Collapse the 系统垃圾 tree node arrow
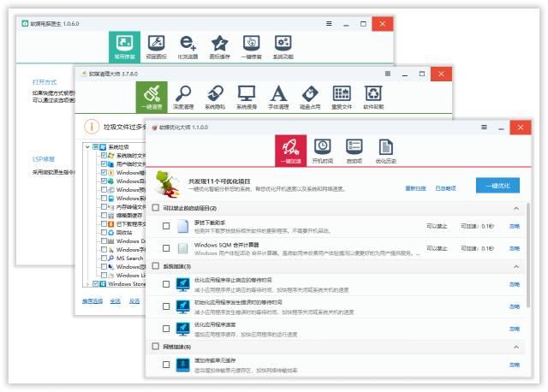The width and height of the screenshot is (548, 392). pos(87,146)
